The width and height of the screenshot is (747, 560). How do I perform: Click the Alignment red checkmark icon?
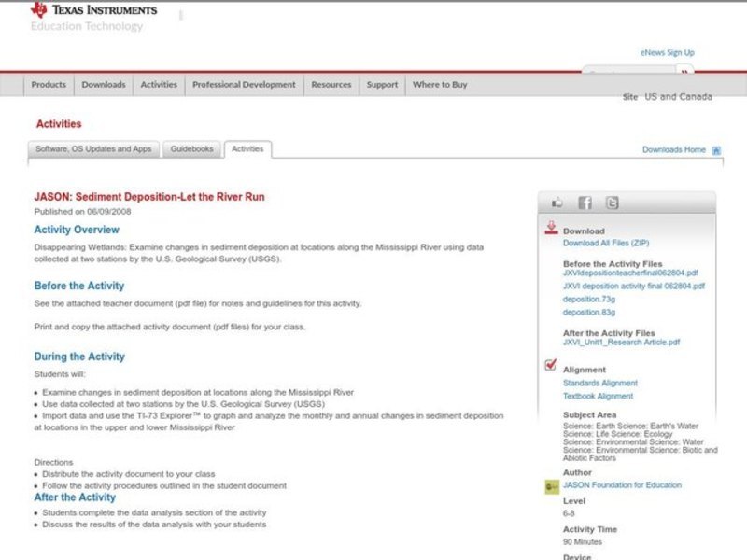551,365
